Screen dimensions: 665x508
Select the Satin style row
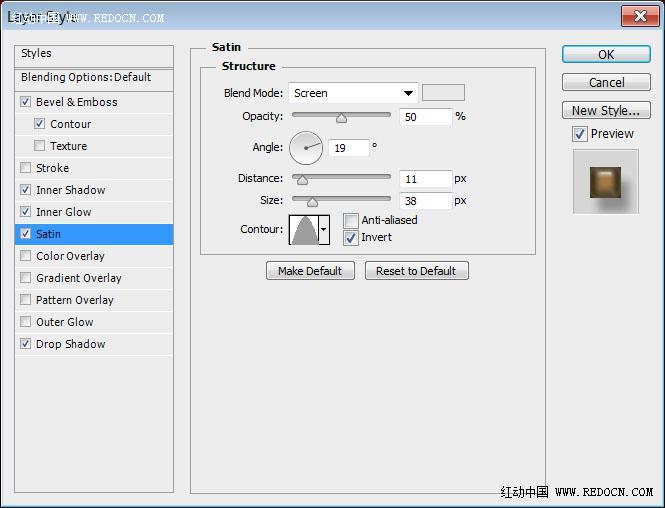coord(94,234)
